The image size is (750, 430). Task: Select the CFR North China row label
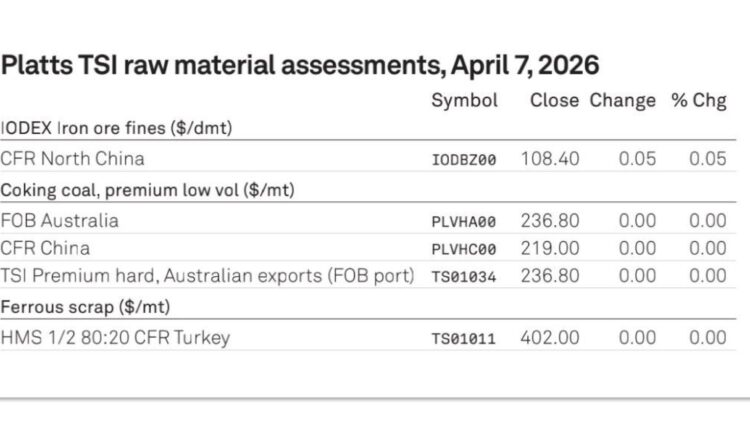[x=72, y=158]
